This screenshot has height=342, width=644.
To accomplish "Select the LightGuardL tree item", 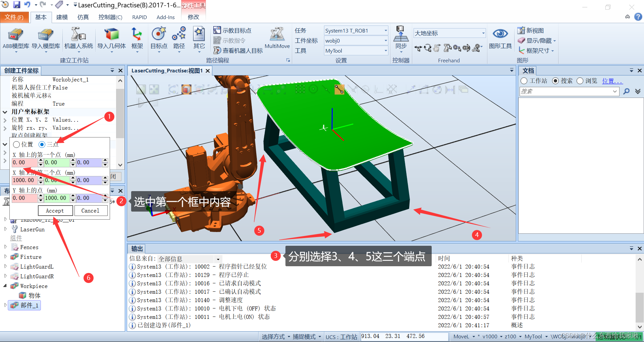I will click(x=32, y=267).
